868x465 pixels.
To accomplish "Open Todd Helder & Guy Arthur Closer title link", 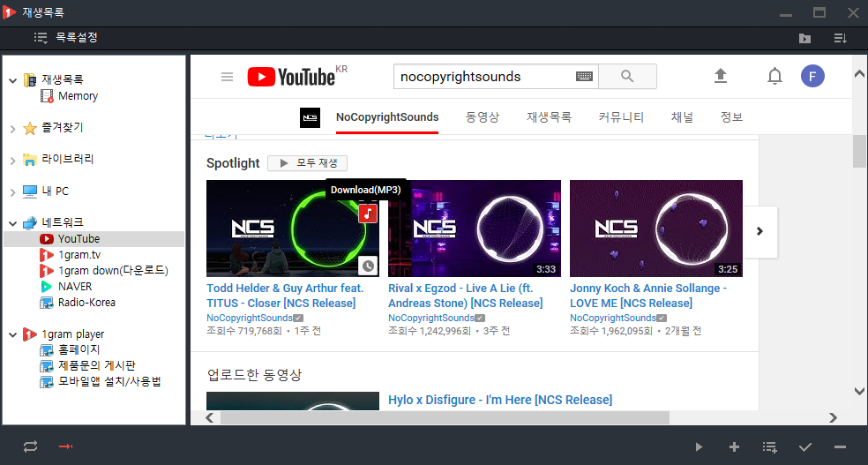I will [285, 296].
